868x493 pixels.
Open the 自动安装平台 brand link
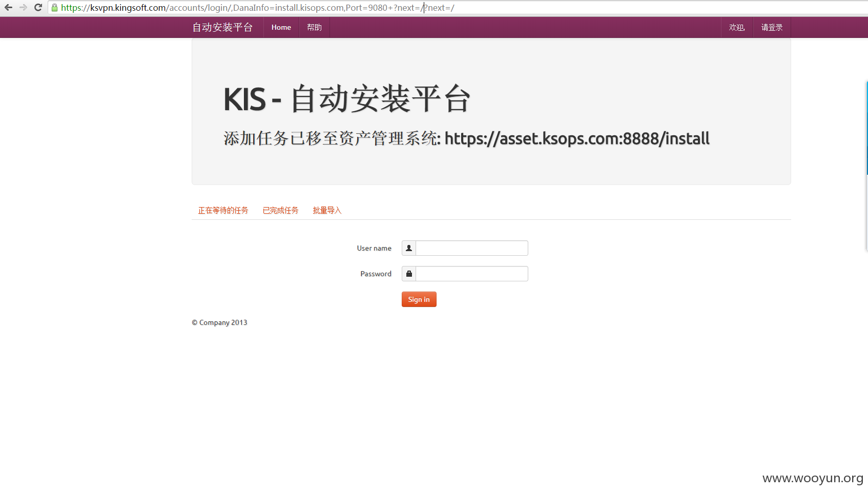pos(222,27)
